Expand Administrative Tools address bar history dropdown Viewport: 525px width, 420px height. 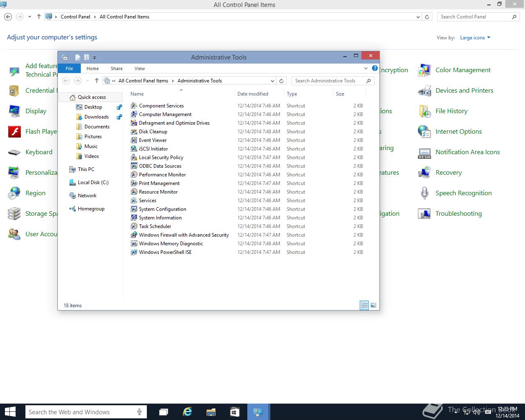(272, 81)
